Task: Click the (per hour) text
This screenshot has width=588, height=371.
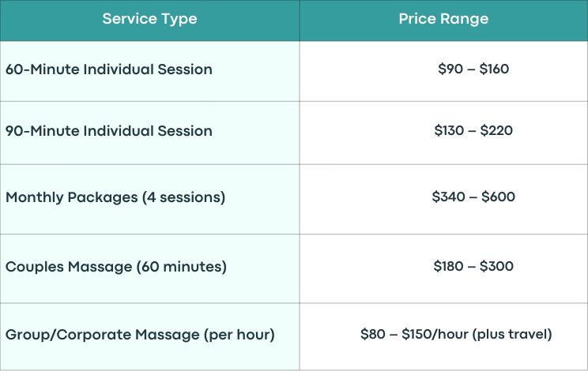Action: pyautogui.click(x=239, y=335)
